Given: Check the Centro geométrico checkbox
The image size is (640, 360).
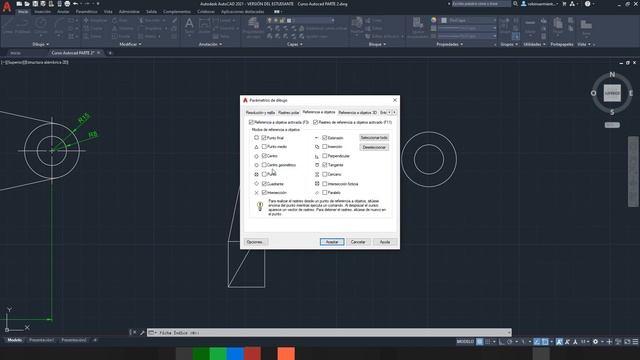Looking at the screenshot, I should (264, 165).
